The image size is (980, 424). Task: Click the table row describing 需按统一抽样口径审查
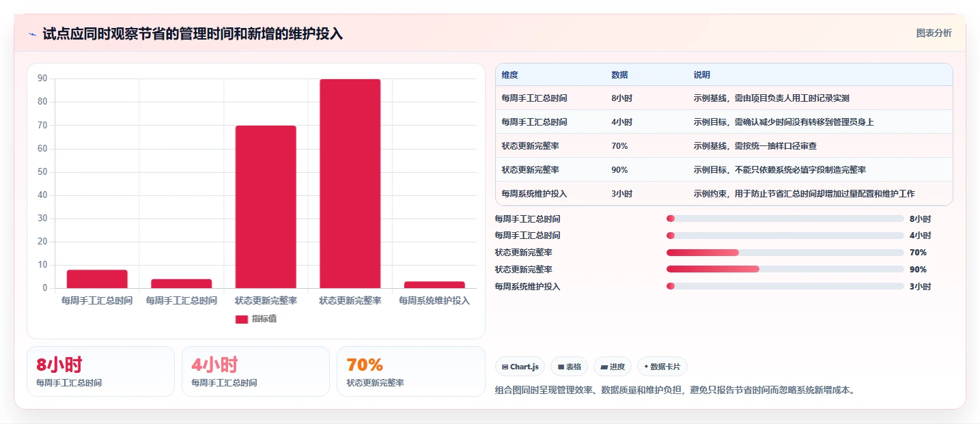coord(724,146)
